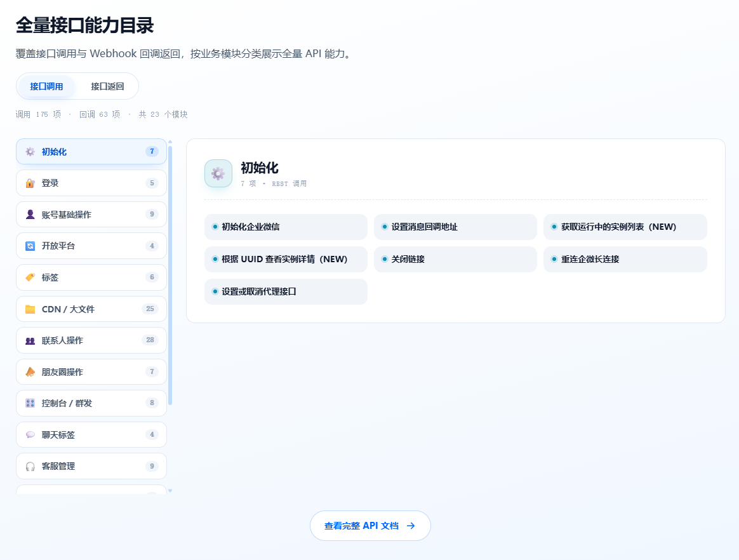Click the arrow icon in 查看完整 API 文档 button
The width and height of the screenshot is (739, 560).
[411, 526]
